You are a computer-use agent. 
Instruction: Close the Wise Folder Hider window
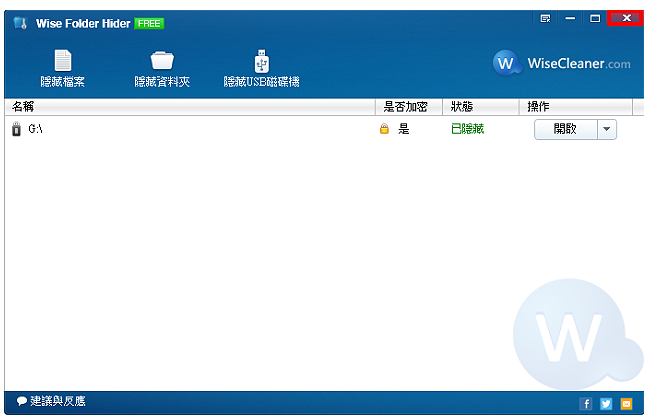[625, 18]
